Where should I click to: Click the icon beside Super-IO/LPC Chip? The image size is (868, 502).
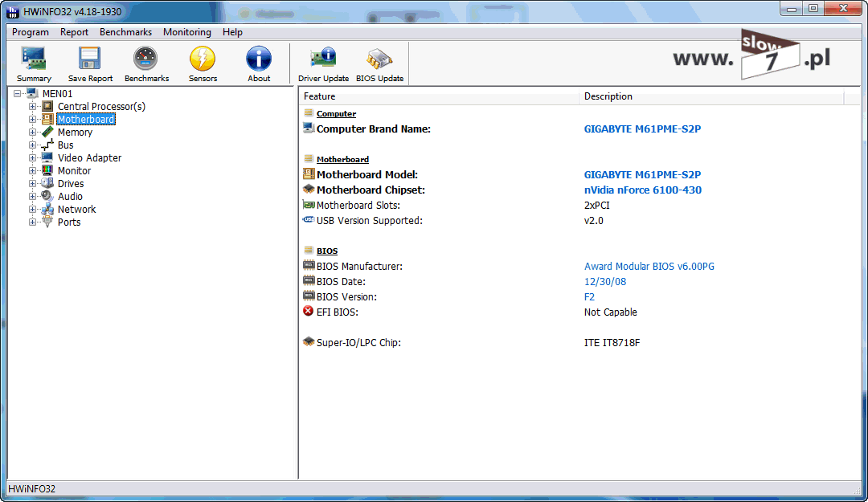(x=309, y=342)
